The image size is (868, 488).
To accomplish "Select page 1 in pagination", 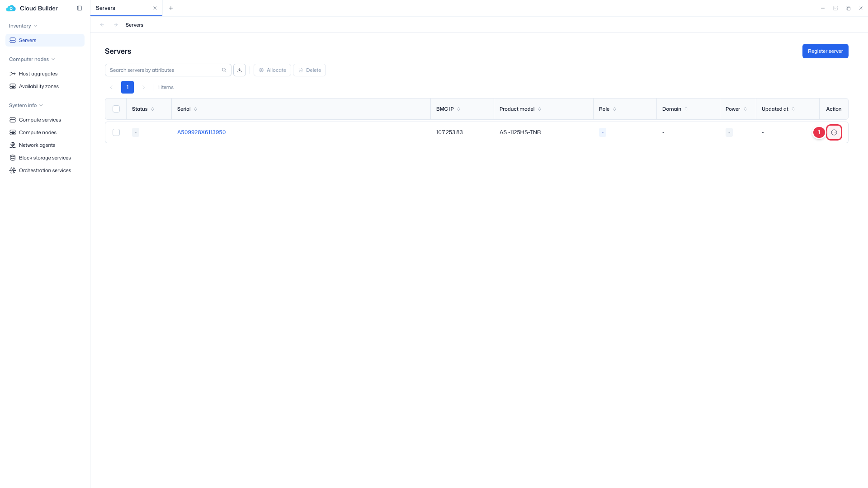I will [x=127, y=87].
